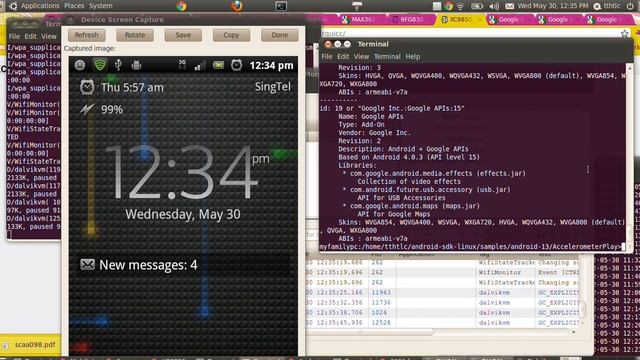Open the Chrome indicator icon in system tray
The height and width of the screenshot is (360, 640).
(448, 6)
